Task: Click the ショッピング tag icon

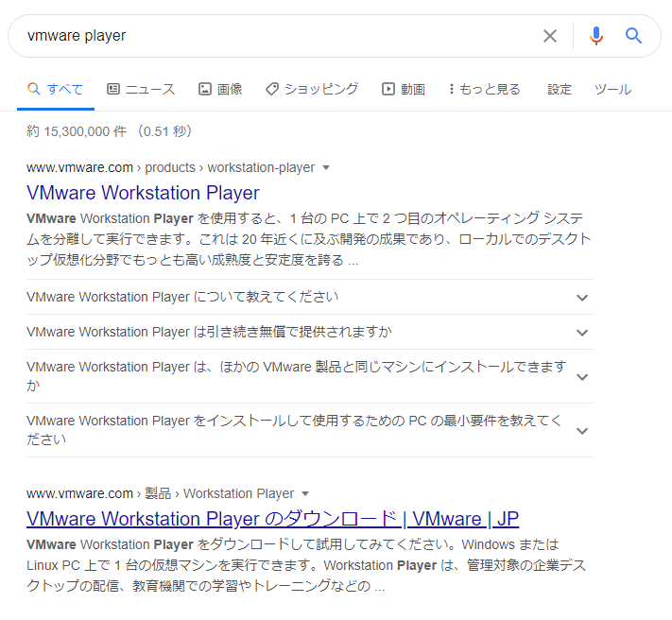Action: pos(272,89)
